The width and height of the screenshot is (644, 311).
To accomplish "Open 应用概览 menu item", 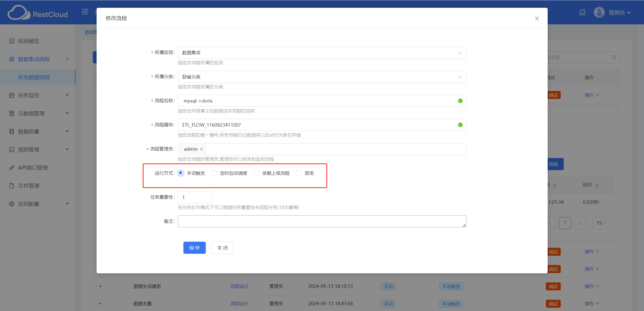I will 28,41.
